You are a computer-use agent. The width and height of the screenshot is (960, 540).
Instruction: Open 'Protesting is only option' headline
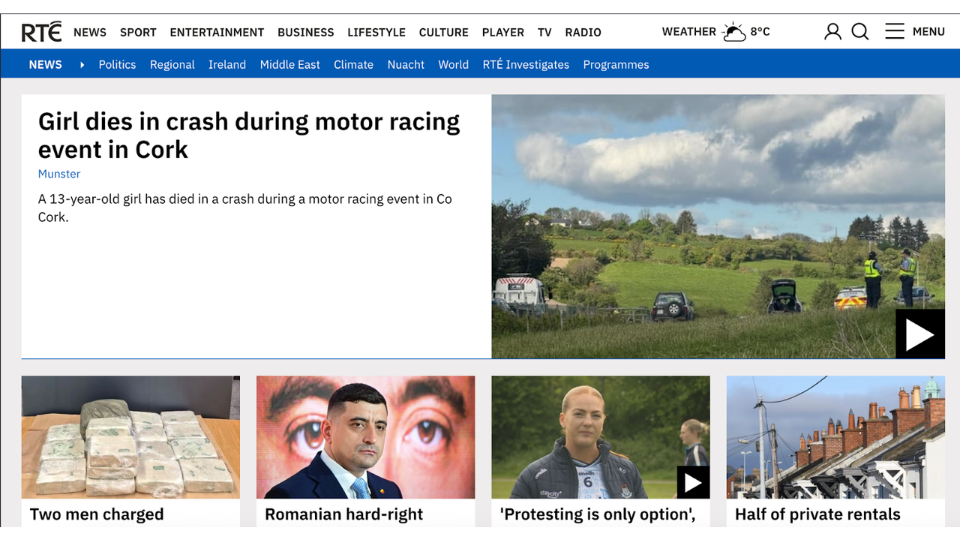pyautogui.click(x=598, y=514)
